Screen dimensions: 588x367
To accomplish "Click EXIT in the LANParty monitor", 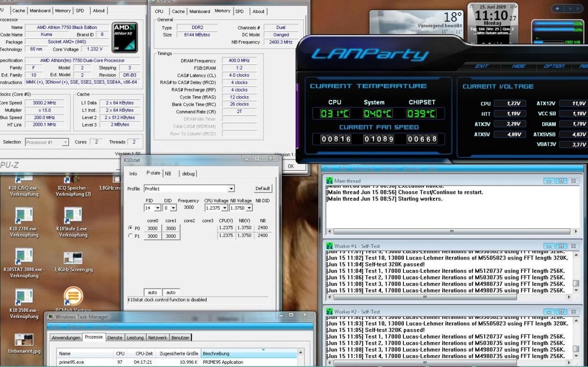I will click(482, 67).
